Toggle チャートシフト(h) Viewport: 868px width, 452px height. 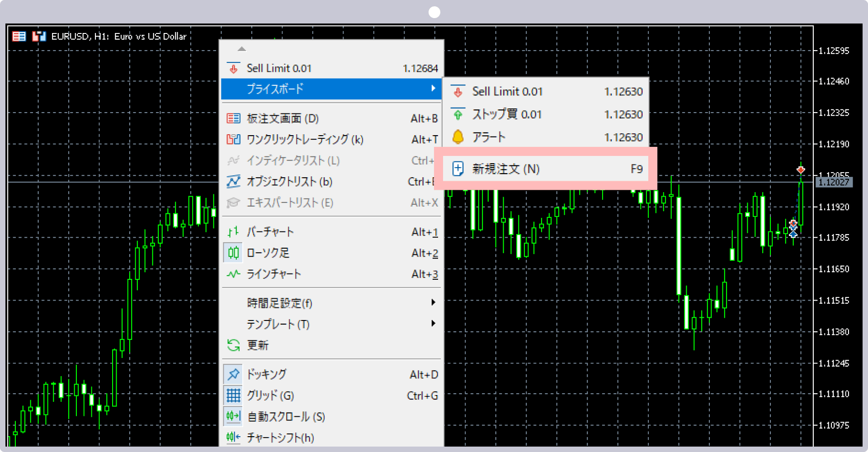[x=331, y=437]
